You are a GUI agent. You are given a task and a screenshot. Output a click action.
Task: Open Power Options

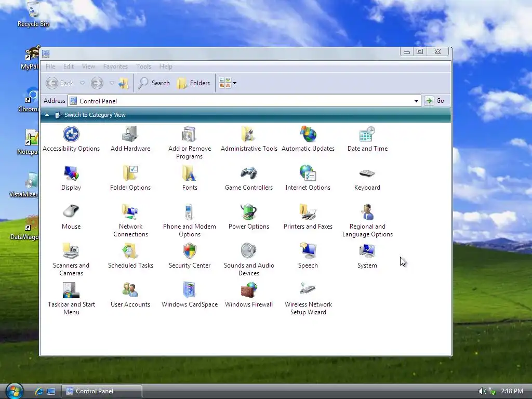pyautogui.click(x=249, y=217)
